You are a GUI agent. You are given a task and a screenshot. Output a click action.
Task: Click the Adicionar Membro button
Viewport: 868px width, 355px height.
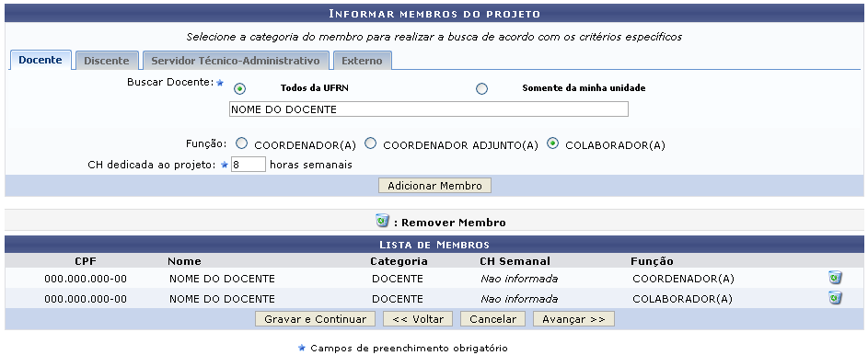click(x=434, y=186)
